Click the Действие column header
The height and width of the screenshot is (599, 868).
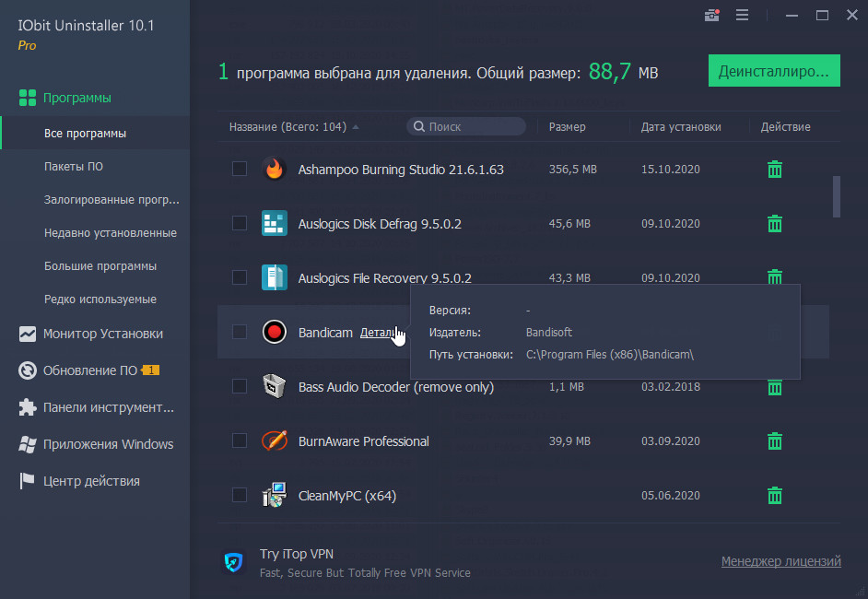pyautogui.click(x=785, y=127)
